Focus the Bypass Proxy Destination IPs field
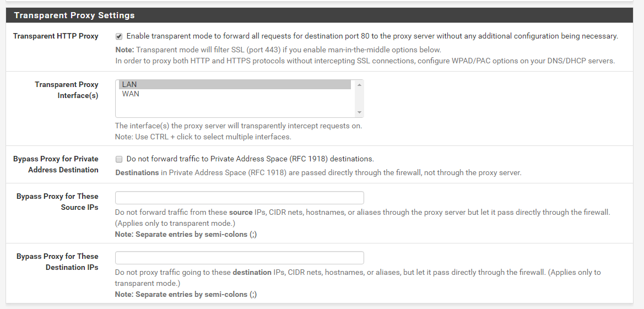The image size is (644, 309). pyautogui.click(x=240, y=258)
